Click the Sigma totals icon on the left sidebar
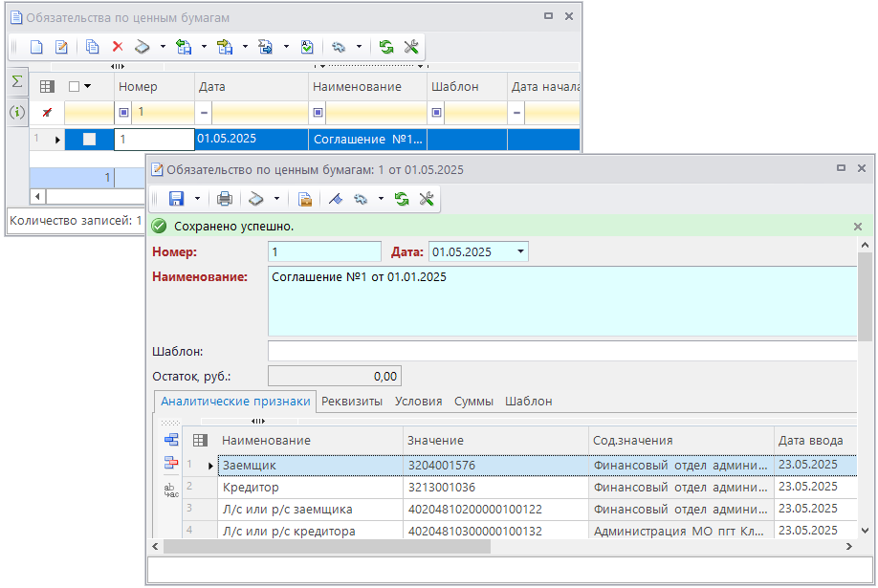The width and height of the screenshot is (878, 588). coord(16,82)
